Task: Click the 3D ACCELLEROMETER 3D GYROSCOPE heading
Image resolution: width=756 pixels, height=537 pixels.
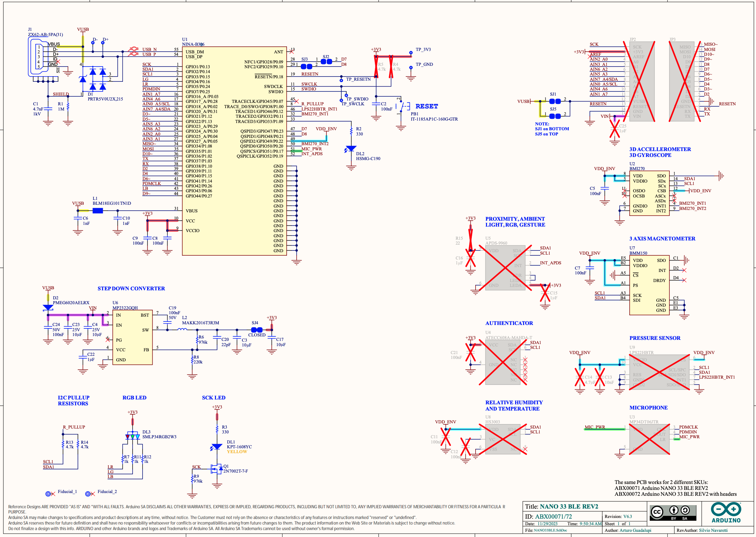Action: pos(660,152)
